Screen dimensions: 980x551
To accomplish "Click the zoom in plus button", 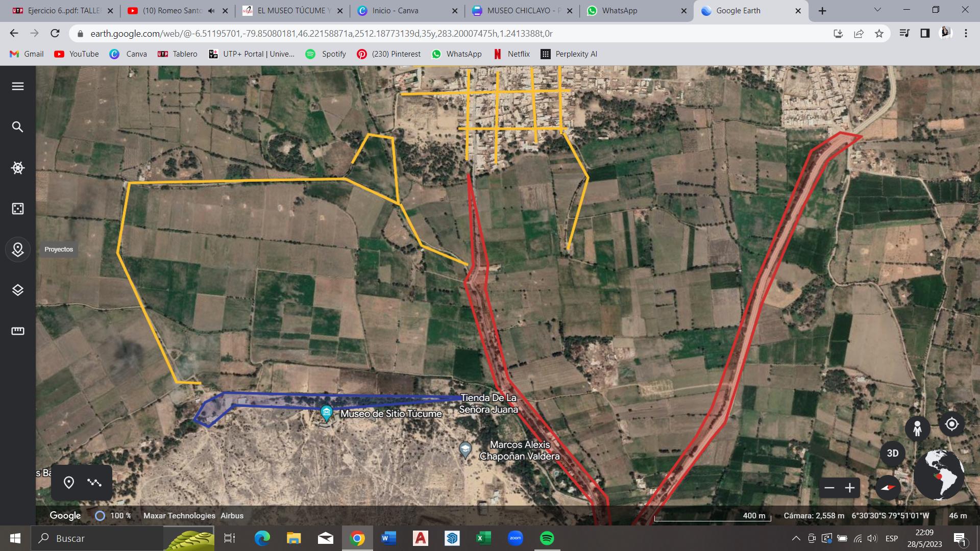I will pyautogui.click(x=850, y=488).
